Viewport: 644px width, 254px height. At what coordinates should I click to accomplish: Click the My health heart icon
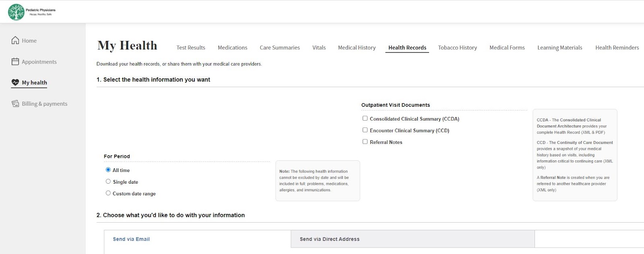point(15,82)
